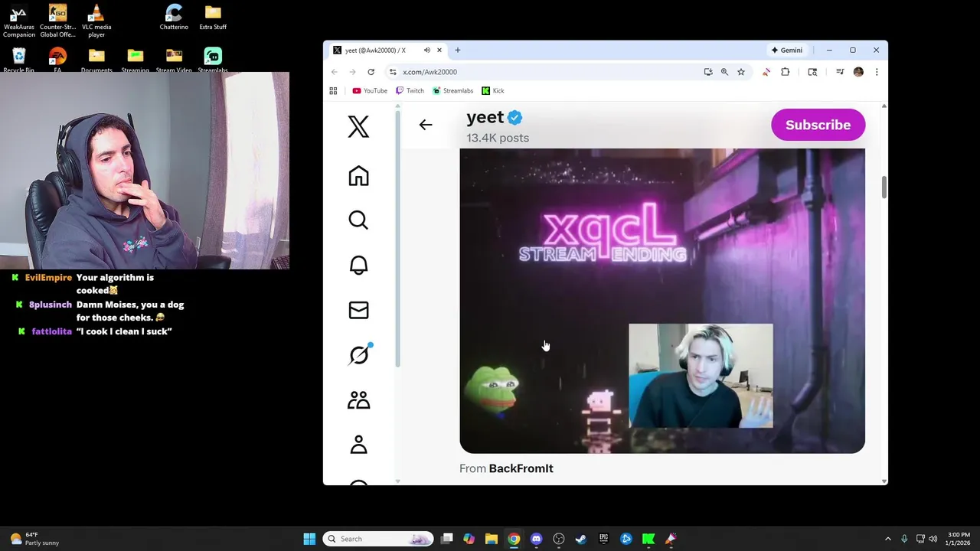Open the X logo home link
This screenshot has width=980, height=551.
[x=358, y=126]
